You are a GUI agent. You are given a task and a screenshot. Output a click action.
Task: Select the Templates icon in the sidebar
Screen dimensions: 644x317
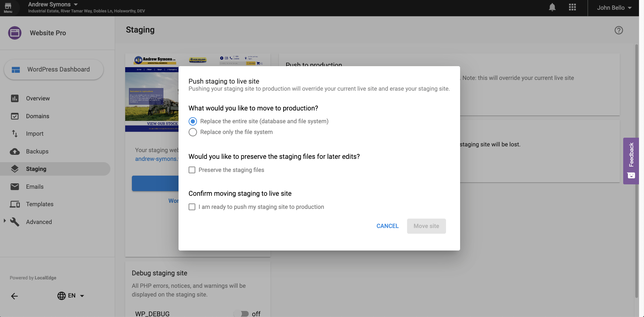pos(15,204)
